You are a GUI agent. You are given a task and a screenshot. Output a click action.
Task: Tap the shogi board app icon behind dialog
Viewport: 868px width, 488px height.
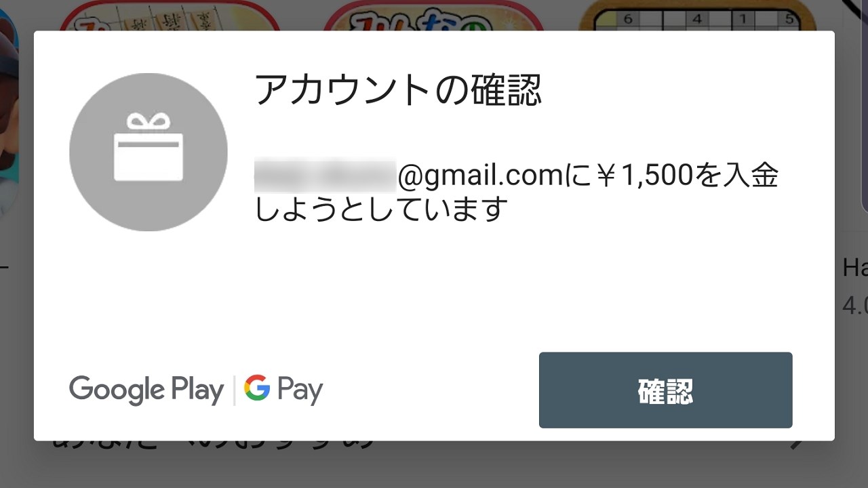pos(170,15)
